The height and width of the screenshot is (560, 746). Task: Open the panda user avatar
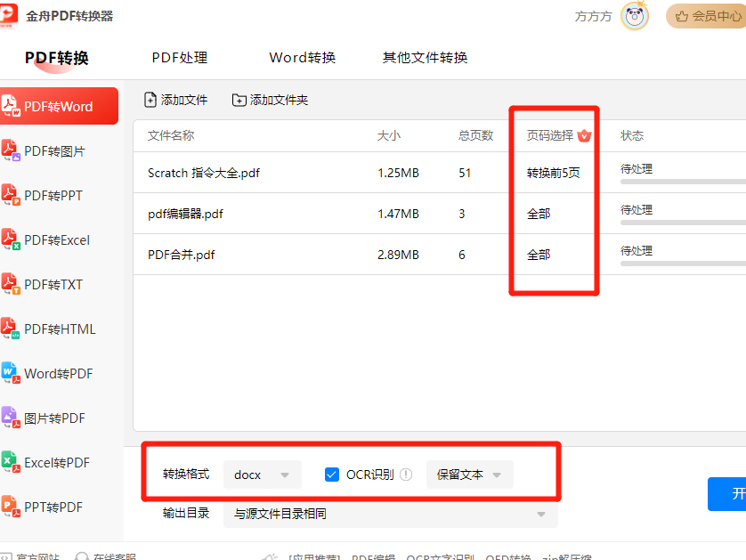(x=635, y=17)
